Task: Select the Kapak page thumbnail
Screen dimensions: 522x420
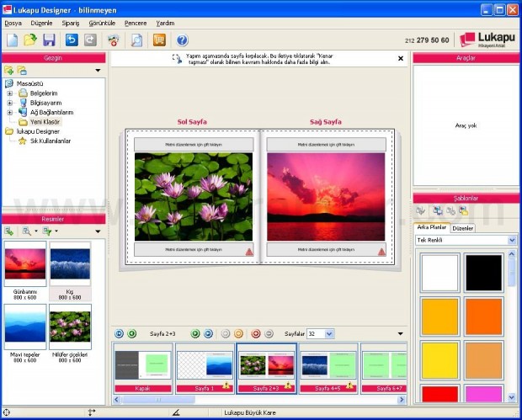Action: point(143,369)
